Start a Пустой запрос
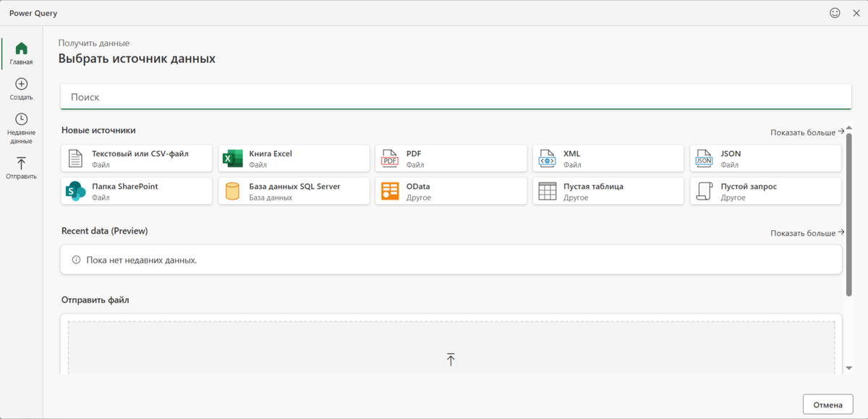868x419 pixels. pos(765,190)
